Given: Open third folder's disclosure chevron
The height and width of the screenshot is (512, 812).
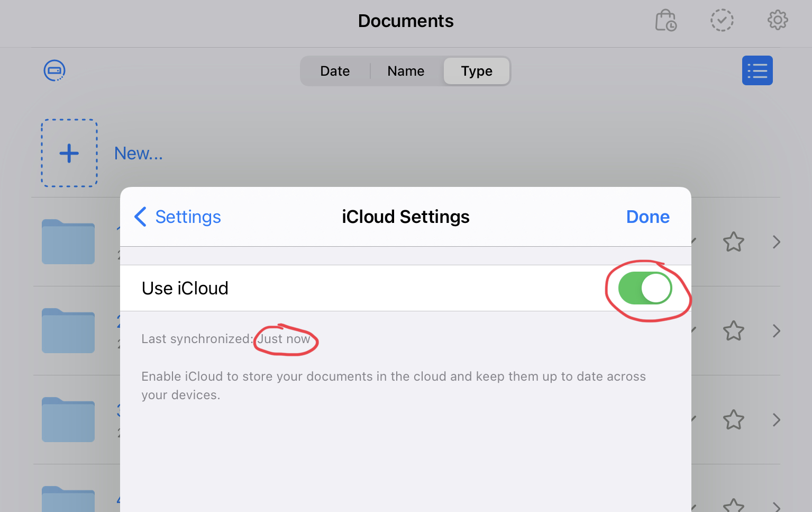Looking at the screenshot, I should click(x=776, y=420).
